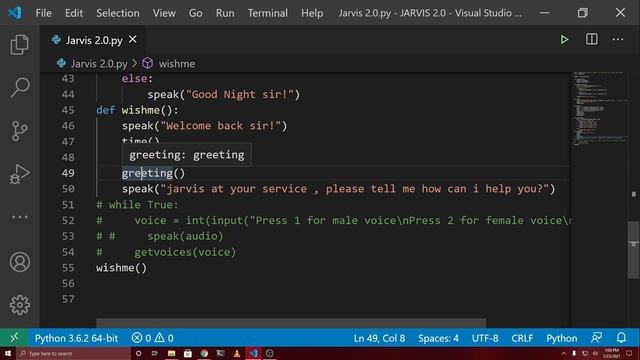Viewport: 640px width, 360px height.
Task: Select the Jarvis 2.0.py editor tab
Action: 93,40
